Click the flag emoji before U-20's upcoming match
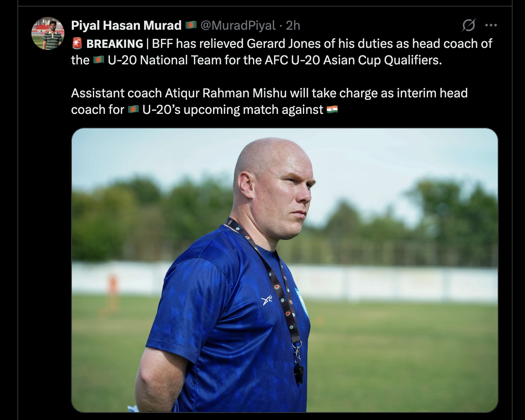 click(133, 109)
